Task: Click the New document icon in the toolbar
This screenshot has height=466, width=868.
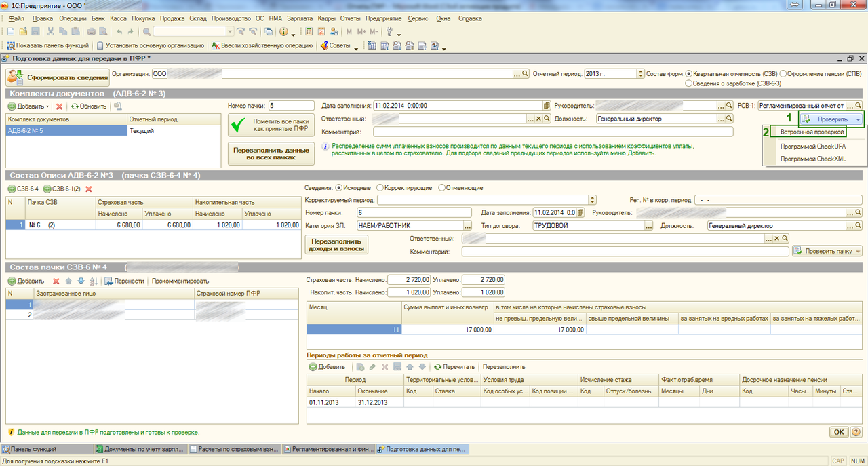Action: 12,32
